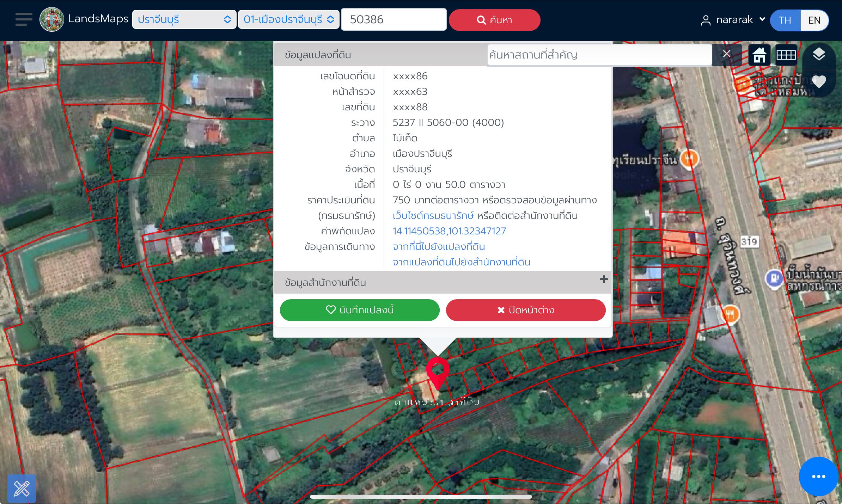This screenshot has width=842, height=504.
Task: Open the grid table icon
Action: tap(786, 55)
